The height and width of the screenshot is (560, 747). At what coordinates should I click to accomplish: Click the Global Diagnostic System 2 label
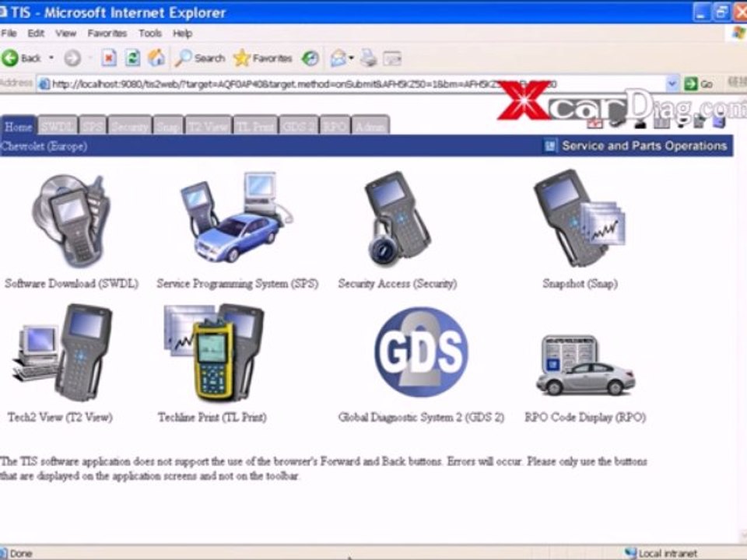tap(421, 417)
